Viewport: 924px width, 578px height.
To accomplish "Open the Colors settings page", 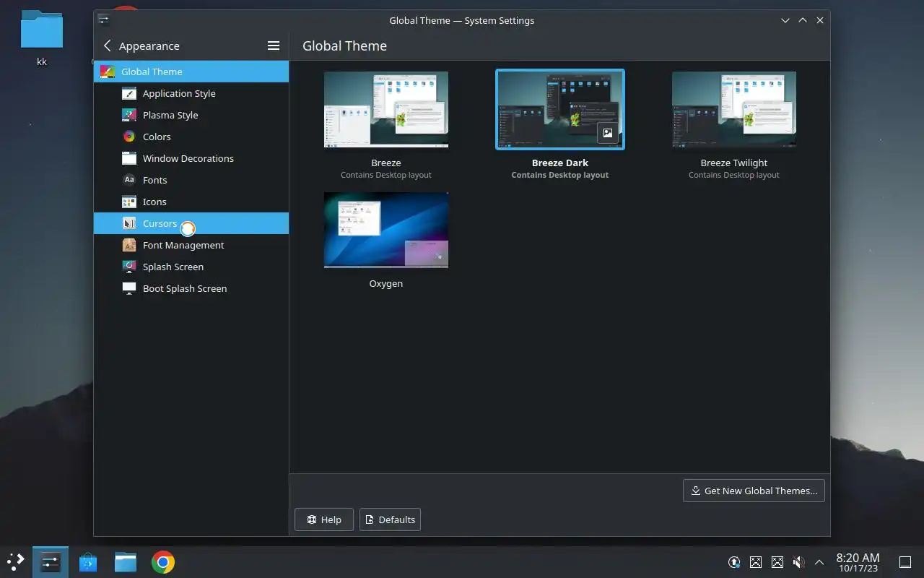I will (x=191, y=137).
